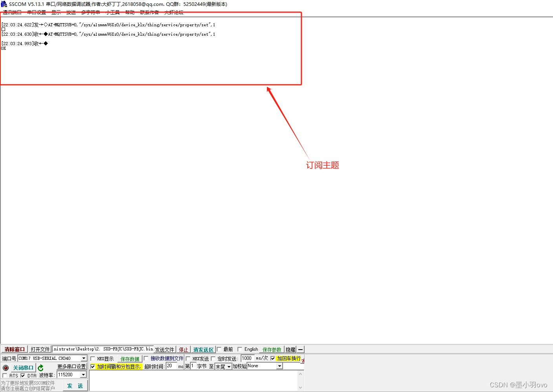The image size is (553, 392).
Task: Click the 发送 send button
Action: [x=75, y=386]
